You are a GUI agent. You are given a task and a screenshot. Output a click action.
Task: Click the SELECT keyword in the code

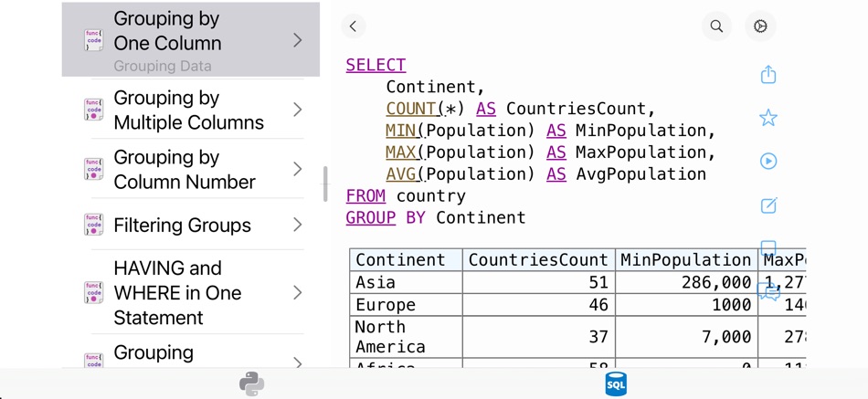tap(376, 66)
